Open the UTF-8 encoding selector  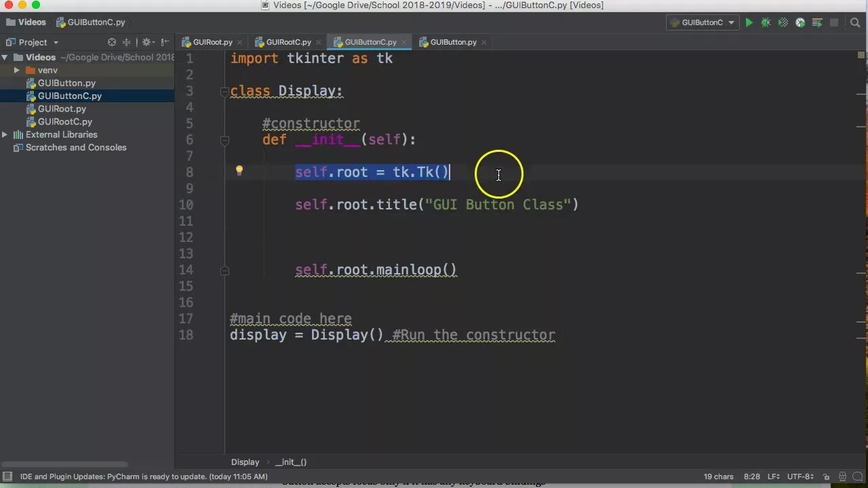800,476
